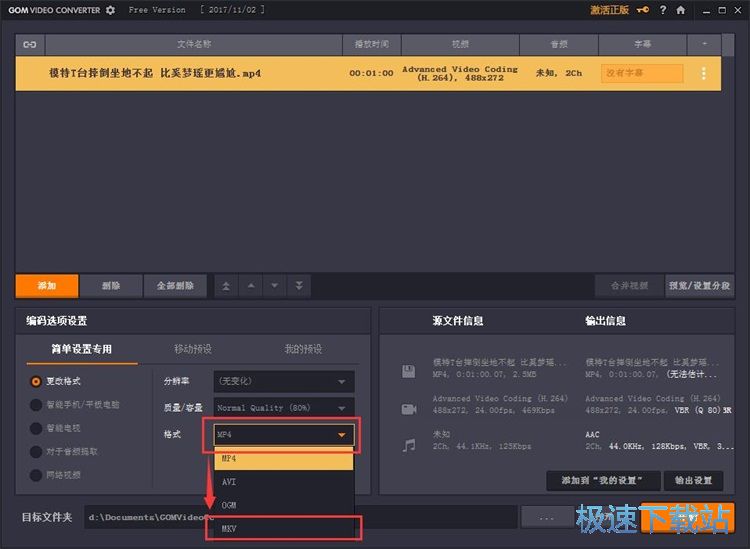Click the 音频 column header
750x549 pixels.
(x=559, y=44)
